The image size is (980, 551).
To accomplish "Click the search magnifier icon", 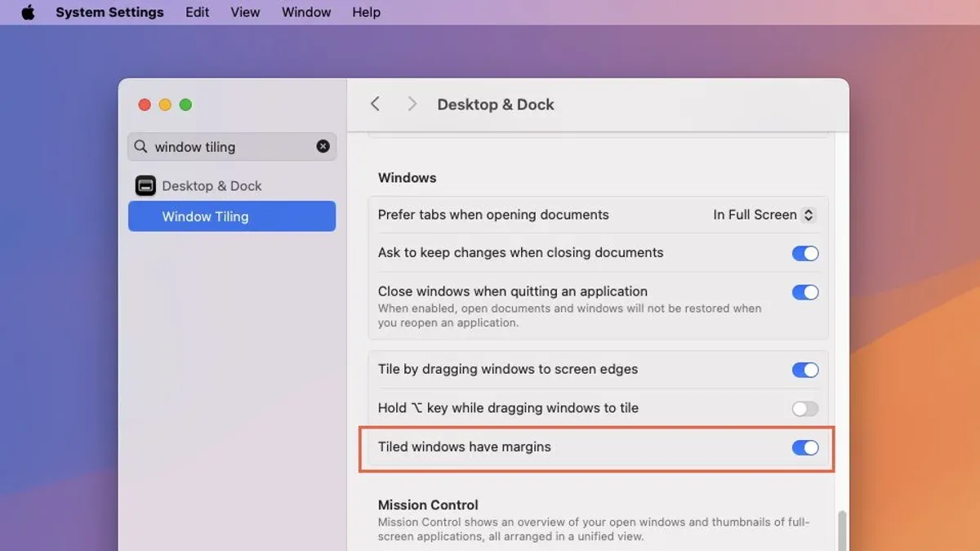I will tap(140, 146).
